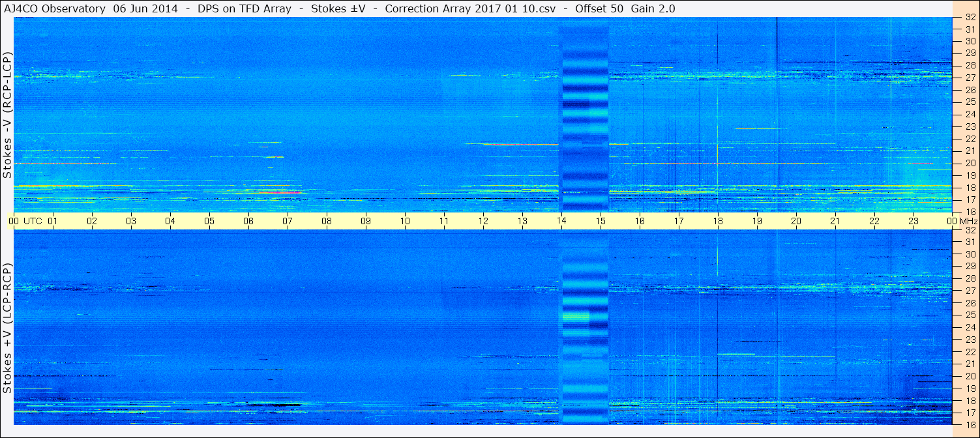Click the 09 hour mark on the time axis

click(x=366, y=221)
